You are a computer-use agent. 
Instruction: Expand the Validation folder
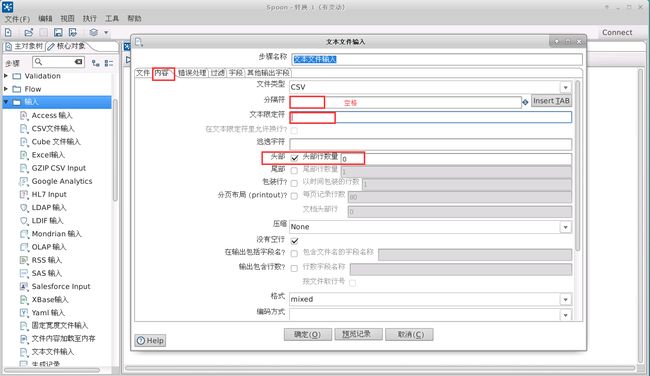[x=6, y=76]
